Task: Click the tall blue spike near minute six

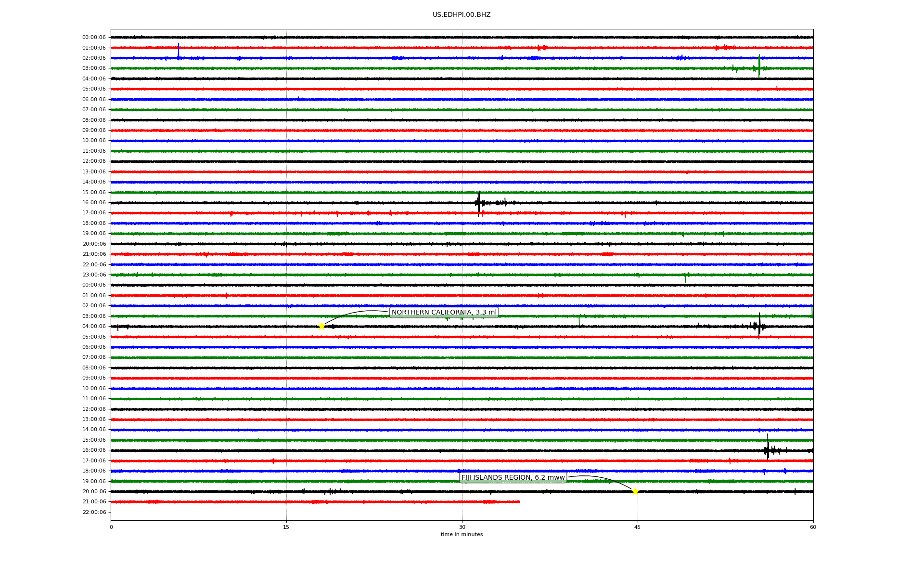Action: tap(179, 50)
